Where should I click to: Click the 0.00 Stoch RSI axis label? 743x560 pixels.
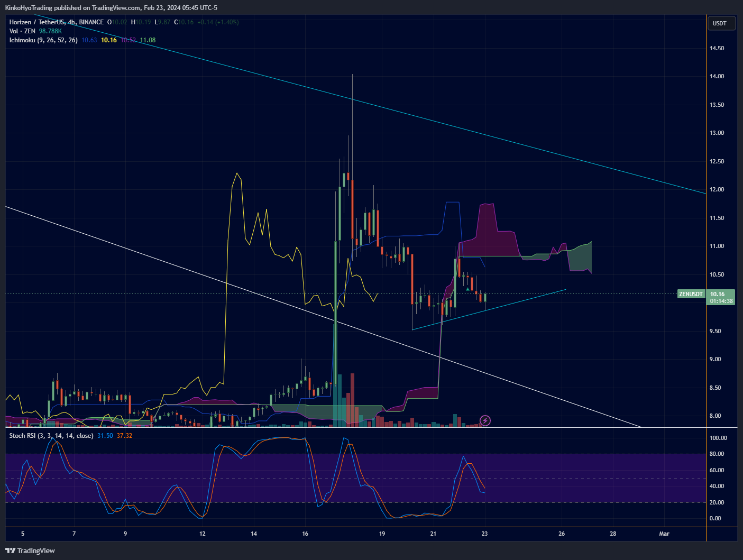pos(716,518)
